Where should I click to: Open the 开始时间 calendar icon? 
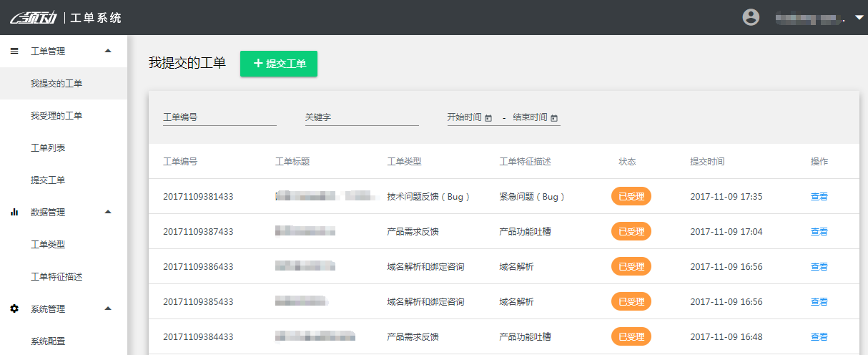488,118
